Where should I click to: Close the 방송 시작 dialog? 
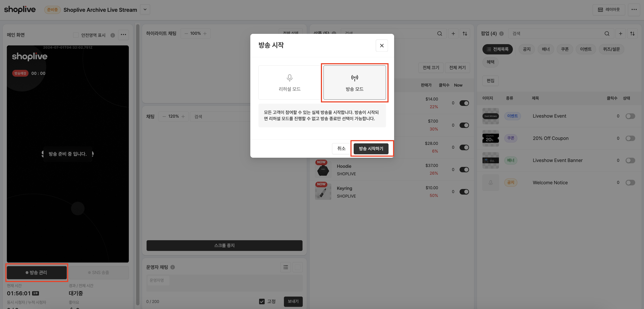(x=381, y=46)
